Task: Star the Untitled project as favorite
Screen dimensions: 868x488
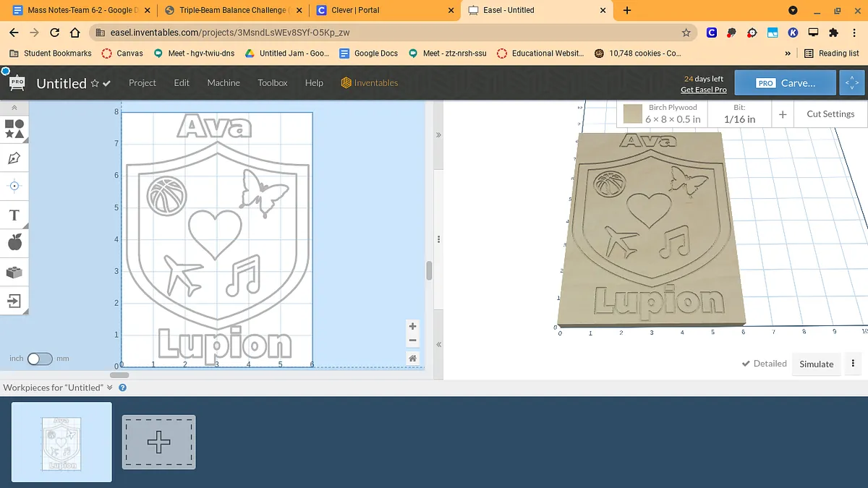Action: pos(95,84)
